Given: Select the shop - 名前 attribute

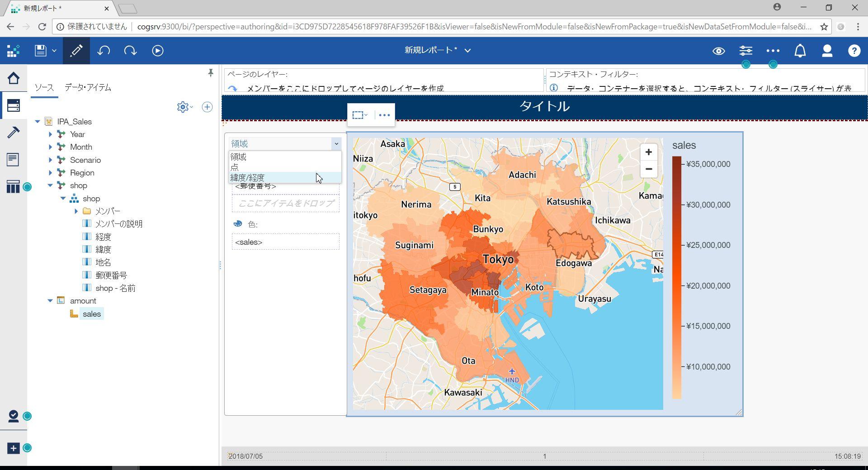Looking at the screenshot, I should click(x=115, y=288).
